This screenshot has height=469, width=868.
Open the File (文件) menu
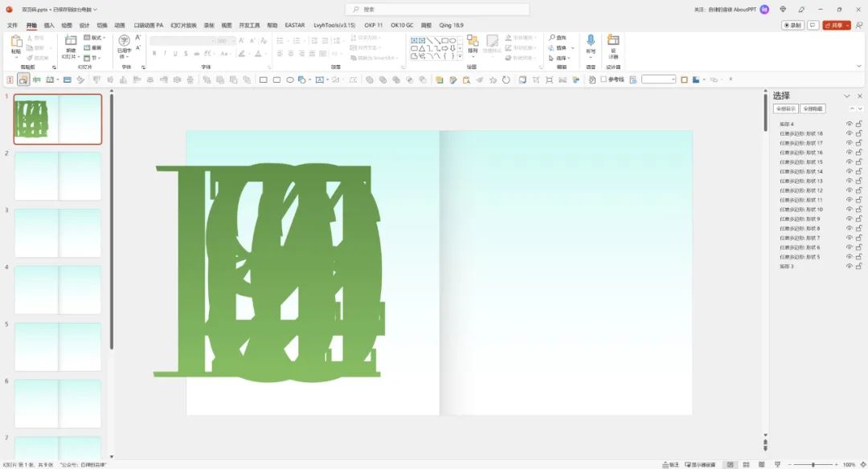tap(12, 26)
